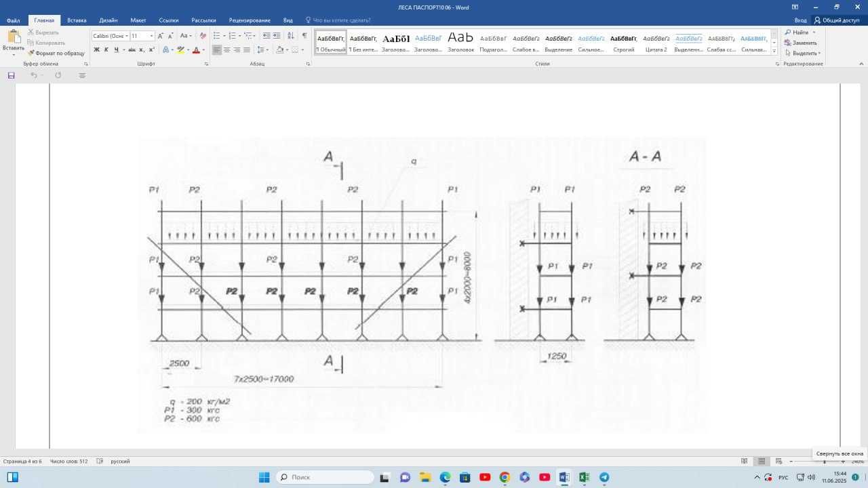Switch to the Рецензирование tab
Screen dimensions: 868x488
(x=250, y=20)
